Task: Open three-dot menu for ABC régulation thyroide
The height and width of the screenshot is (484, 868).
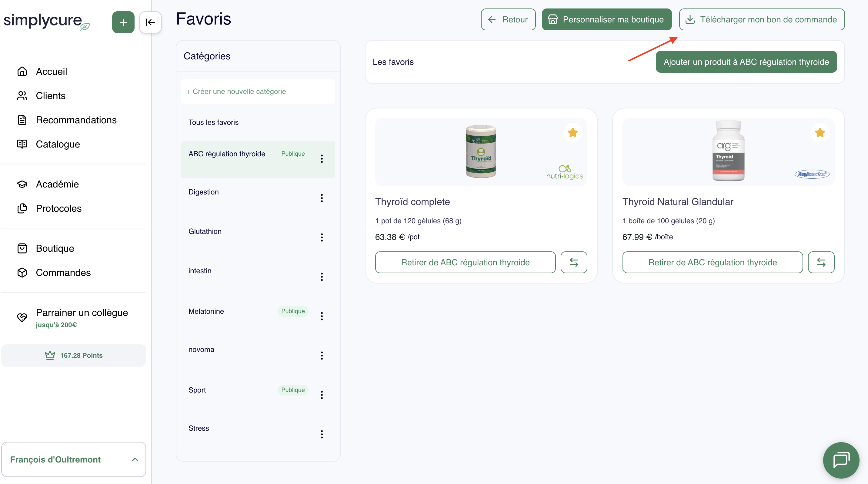Action: [x=322, y=159]
